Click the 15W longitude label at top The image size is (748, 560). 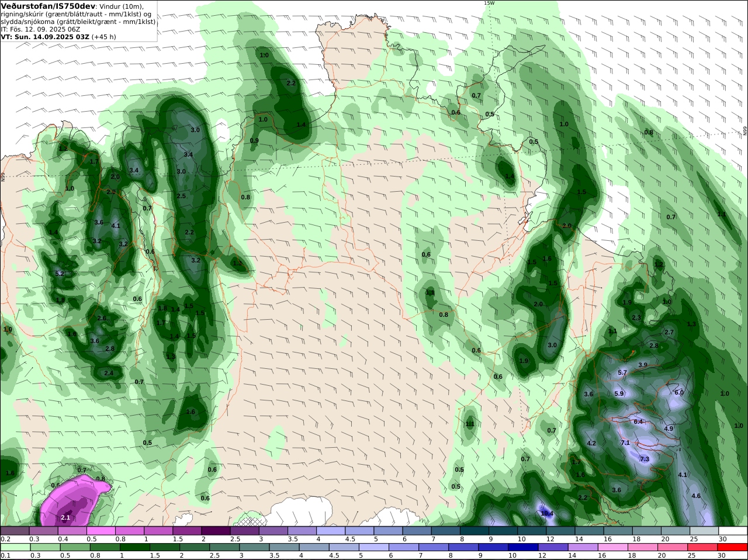(x=489, y=3)
